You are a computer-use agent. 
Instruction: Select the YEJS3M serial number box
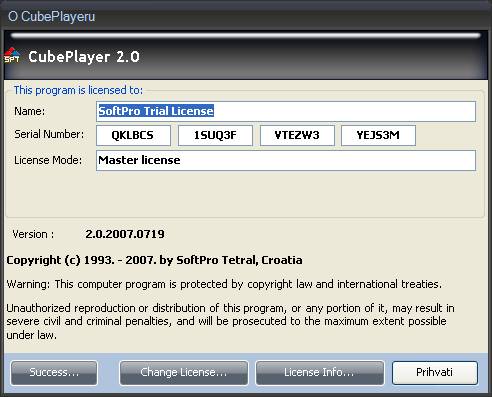click(x=378, y=135)
